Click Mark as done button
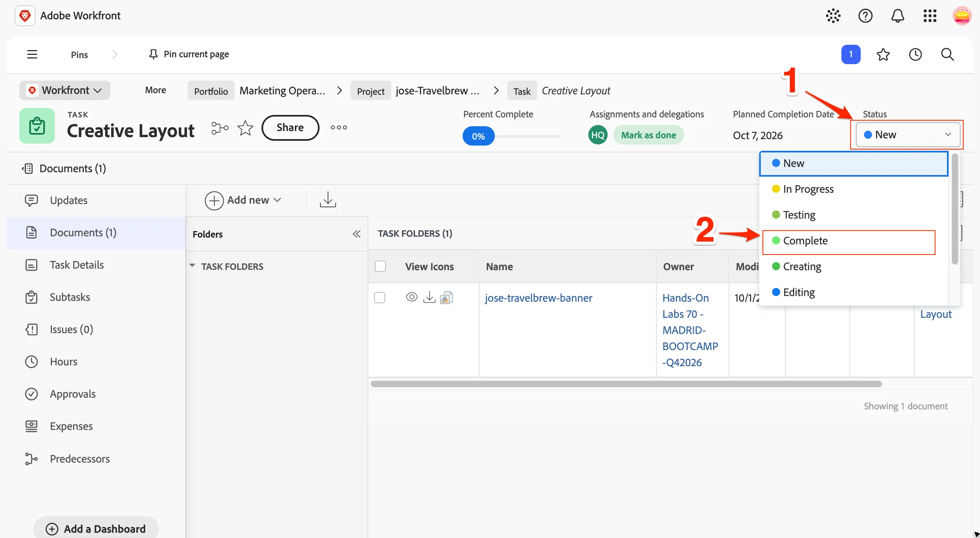 (x=648, y=135)
